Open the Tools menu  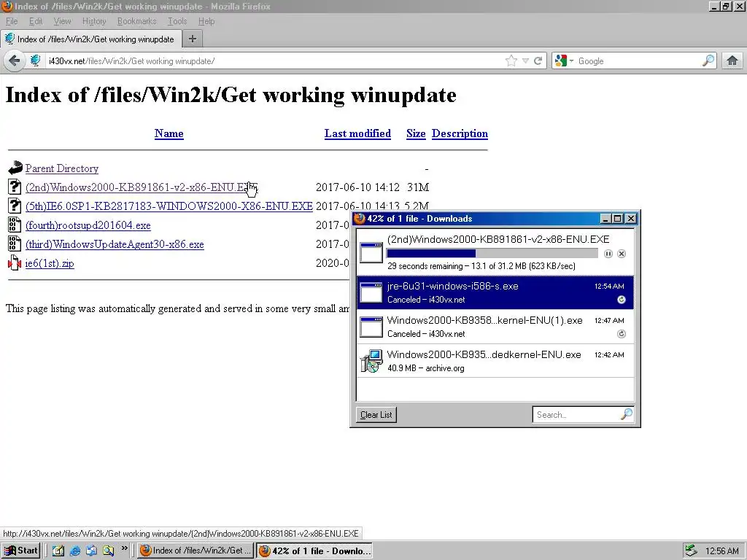(x=177, y=21)
